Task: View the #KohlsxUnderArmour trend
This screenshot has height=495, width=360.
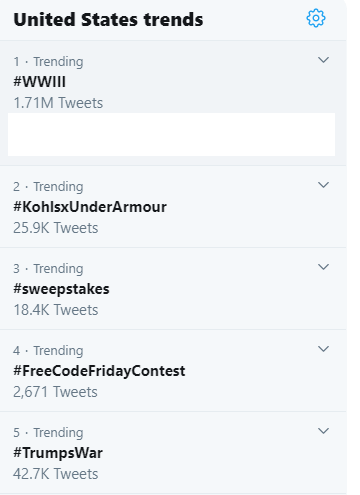Action: 90,207
